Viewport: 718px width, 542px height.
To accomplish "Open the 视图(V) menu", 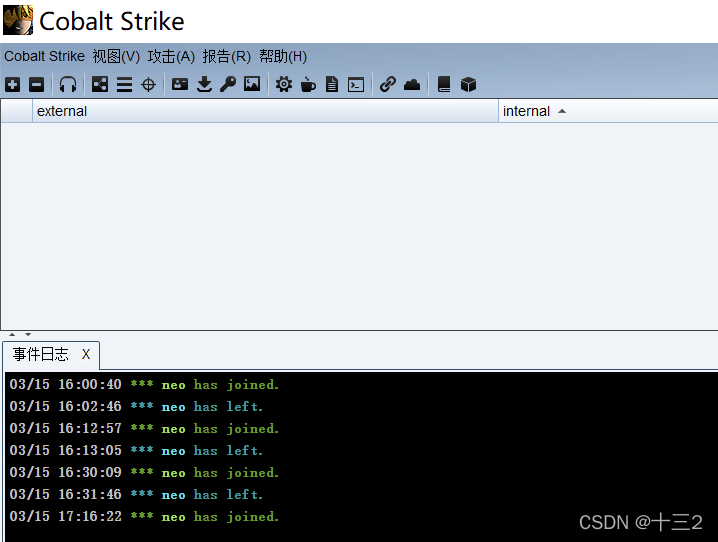I will click(x=116, y=56).
